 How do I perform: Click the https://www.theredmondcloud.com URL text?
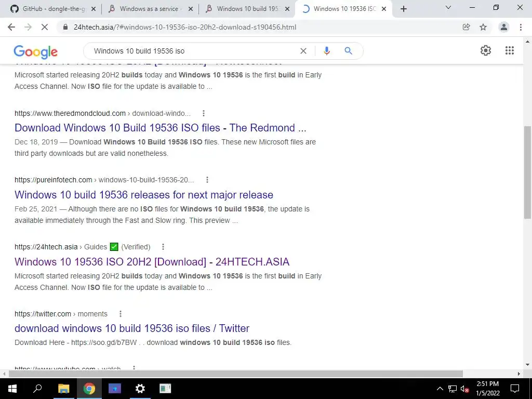[x=70, y=113]
